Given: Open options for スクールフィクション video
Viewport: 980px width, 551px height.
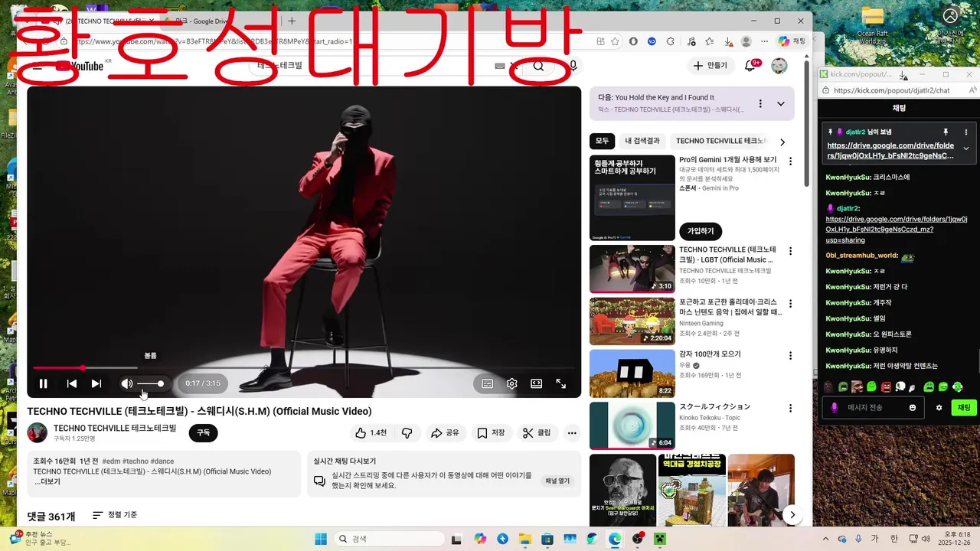Looking at the screenshot, I should click(x=791, y=408).
